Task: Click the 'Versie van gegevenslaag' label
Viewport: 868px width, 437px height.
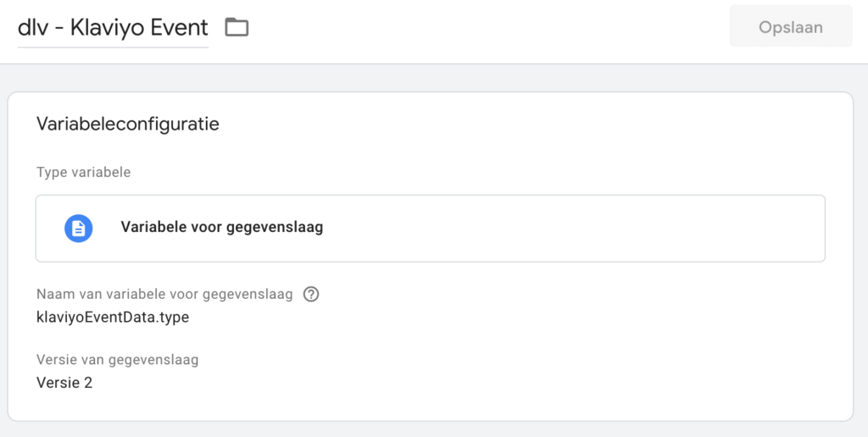Action: point(118,360)
